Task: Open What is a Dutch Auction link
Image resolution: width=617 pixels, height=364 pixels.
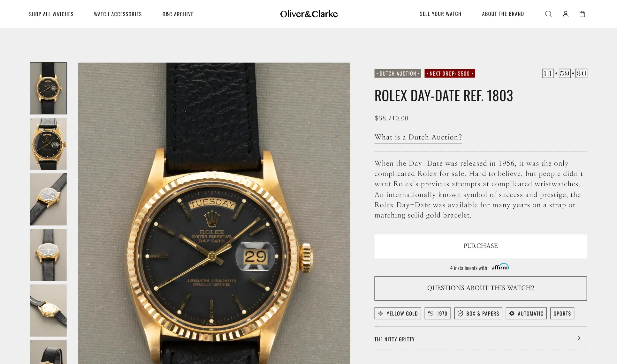Action: coord(418,137)
